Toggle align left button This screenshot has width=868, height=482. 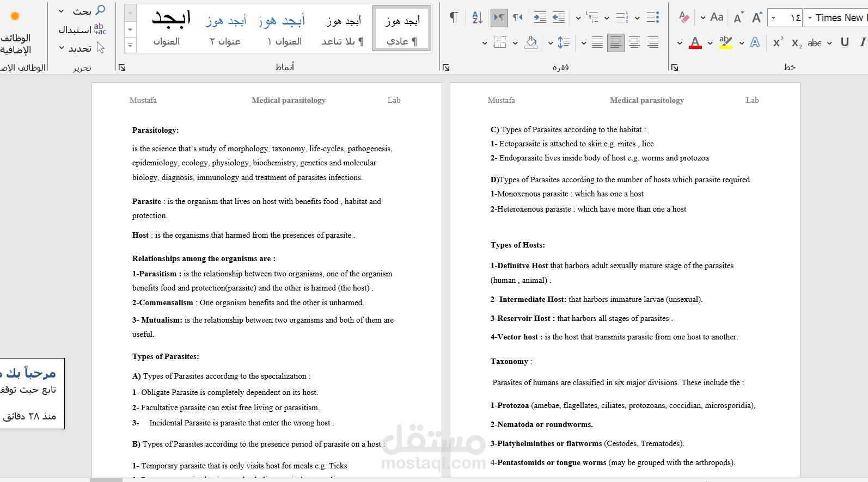coord(616,42)
